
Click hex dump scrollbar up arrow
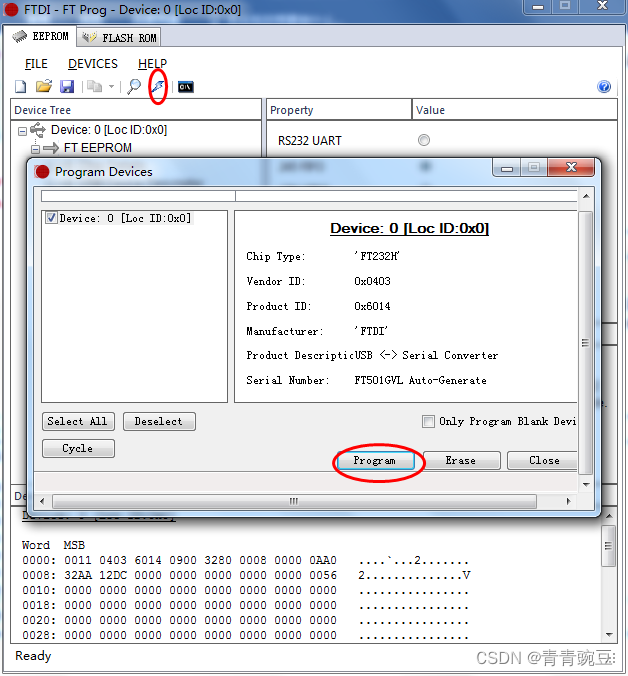tap(609, 516)
